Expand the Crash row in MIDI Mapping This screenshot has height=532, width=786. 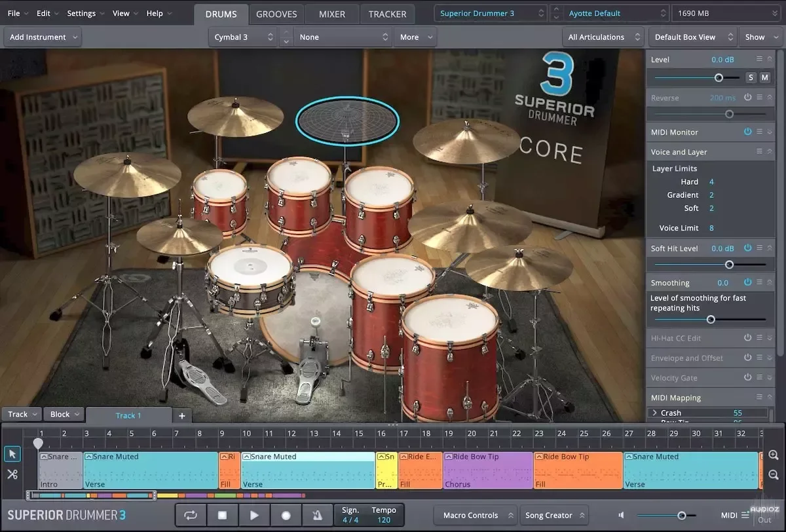654,413
